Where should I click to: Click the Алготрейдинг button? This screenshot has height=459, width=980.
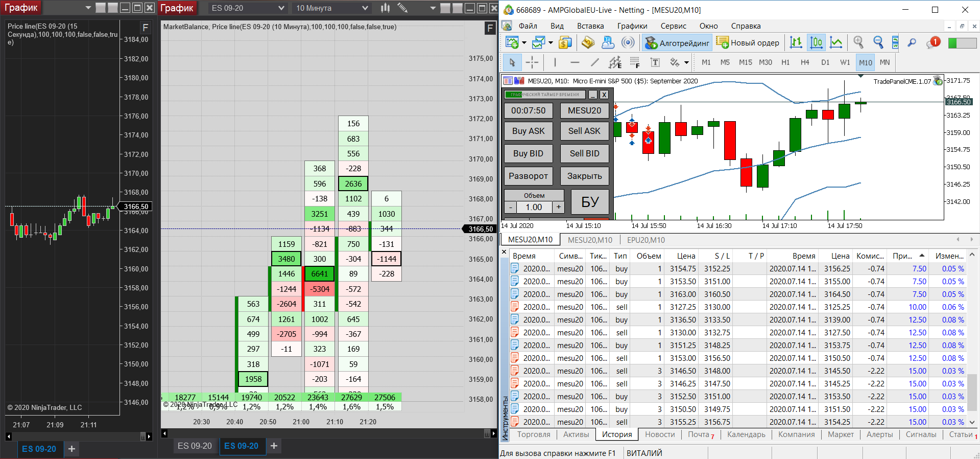[677, 43]
